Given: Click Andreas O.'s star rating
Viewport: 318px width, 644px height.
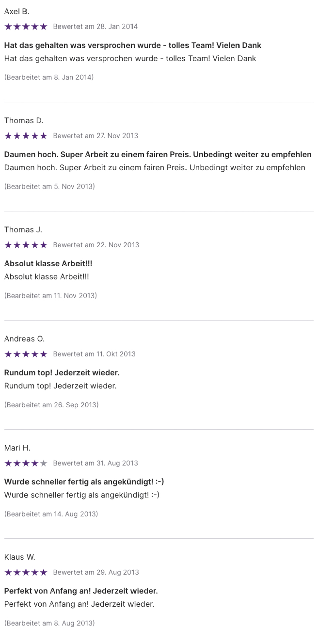Looking at the screenshot, I should (x=26, y=354).
